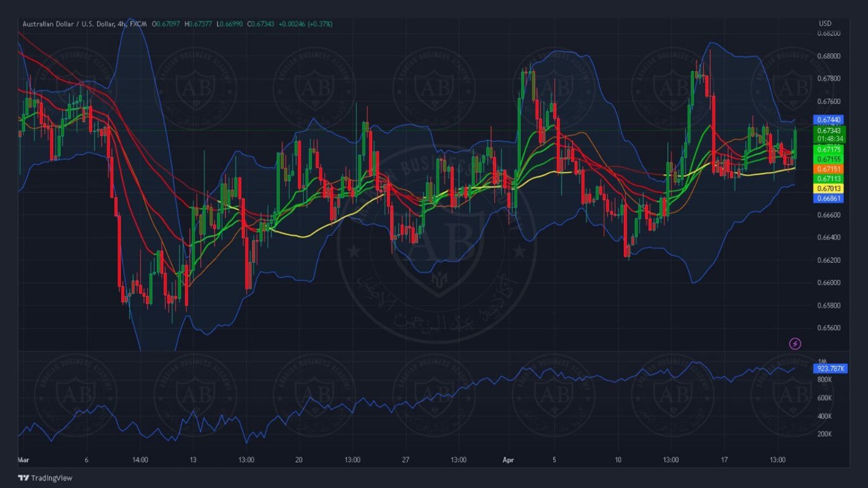The height and width of the screenshot is (488, 868).
Task: Click the 0.67800 price axis level
Action: pyautogui.click(x=829, y=79)
